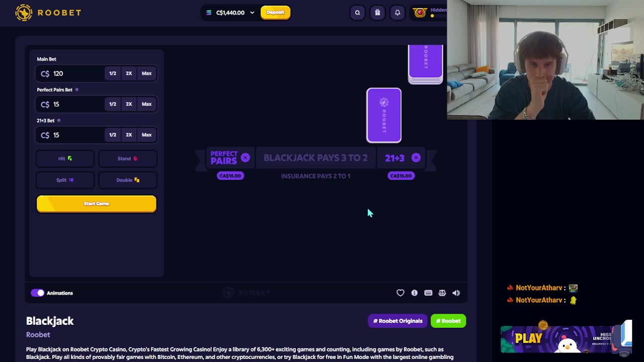This screenshot has height=362, width=644.
Task: Click the 21+3 table label
Action: pos(394,158)
